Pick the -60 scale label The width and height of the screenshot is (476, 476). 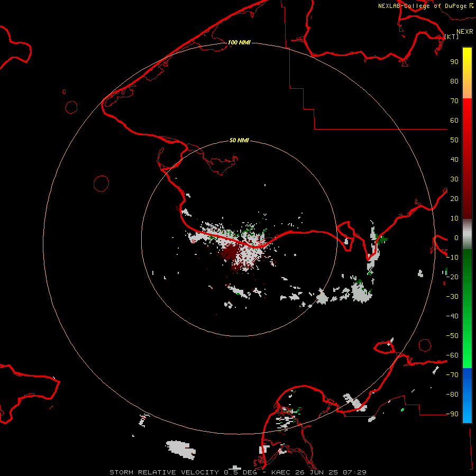point(452,355)
